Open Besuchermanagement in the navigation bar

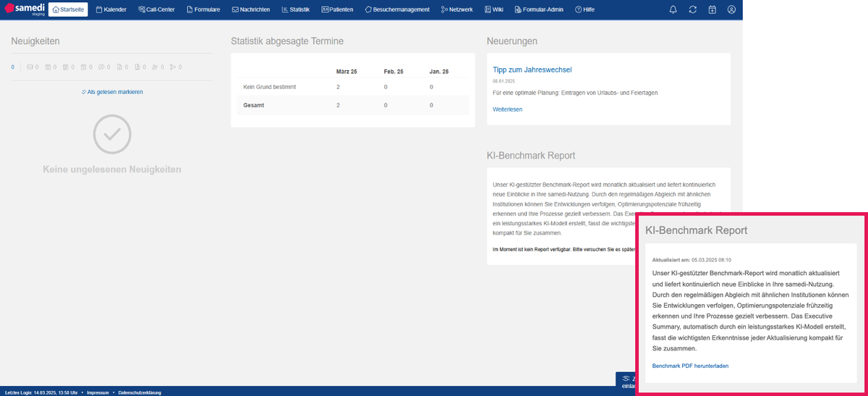(x=398, y=9)
